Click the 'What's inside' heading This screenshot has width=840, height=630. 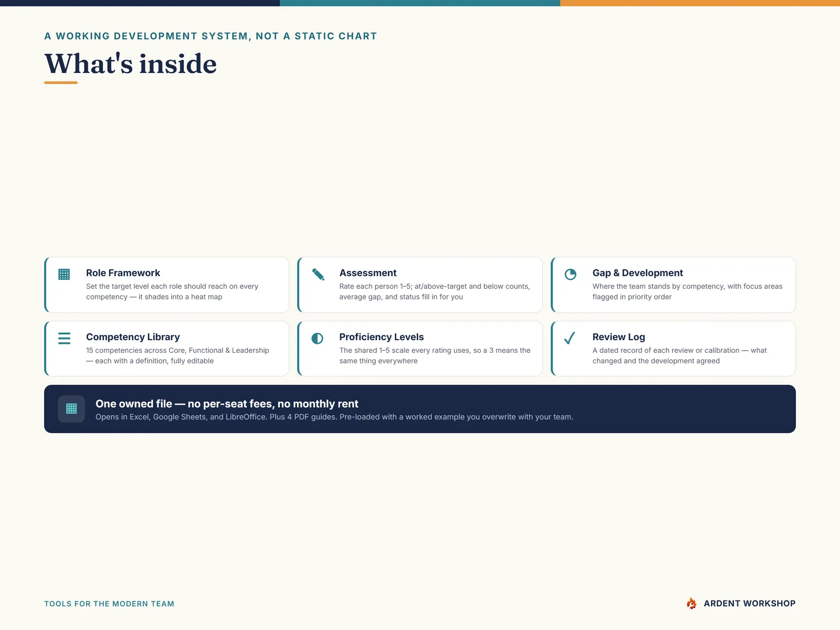tap(130, 64)
